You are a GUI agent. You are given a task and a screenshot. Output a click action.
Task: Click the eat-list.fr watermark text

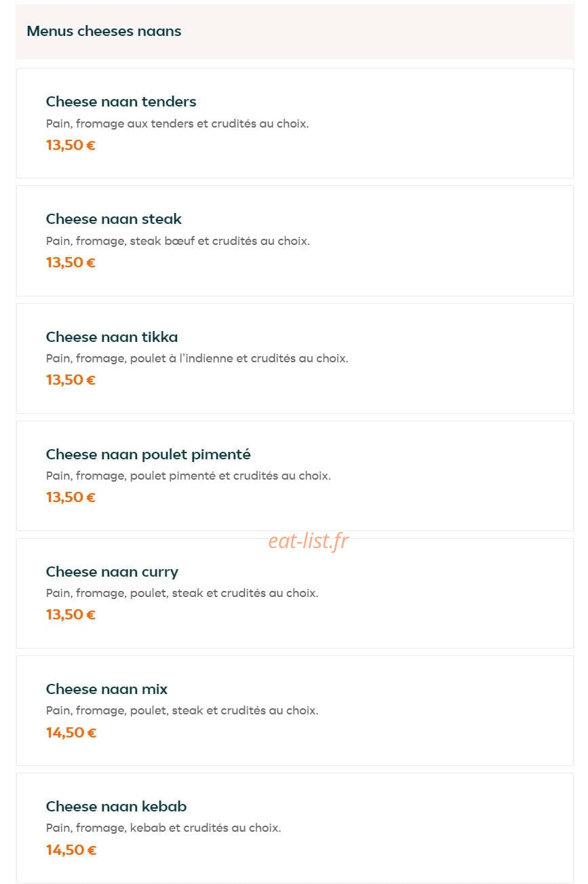click(309, 541)
